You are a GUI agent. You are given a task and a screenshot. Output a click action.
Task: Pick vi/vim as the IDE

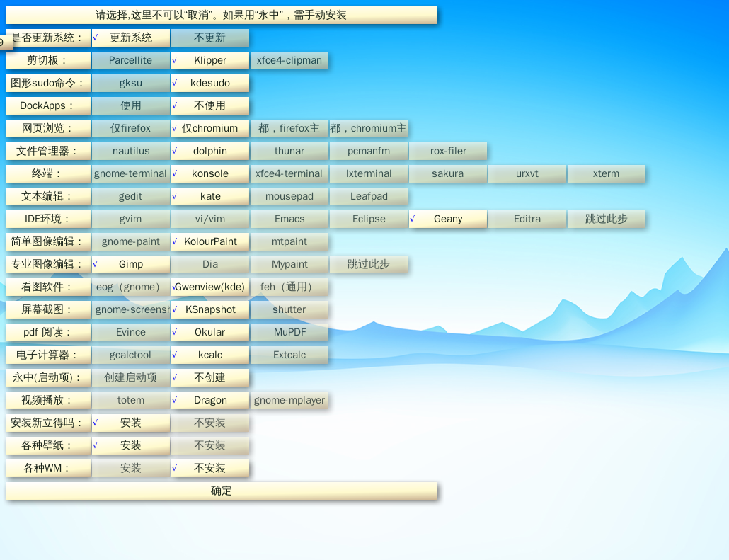(210, 219)
